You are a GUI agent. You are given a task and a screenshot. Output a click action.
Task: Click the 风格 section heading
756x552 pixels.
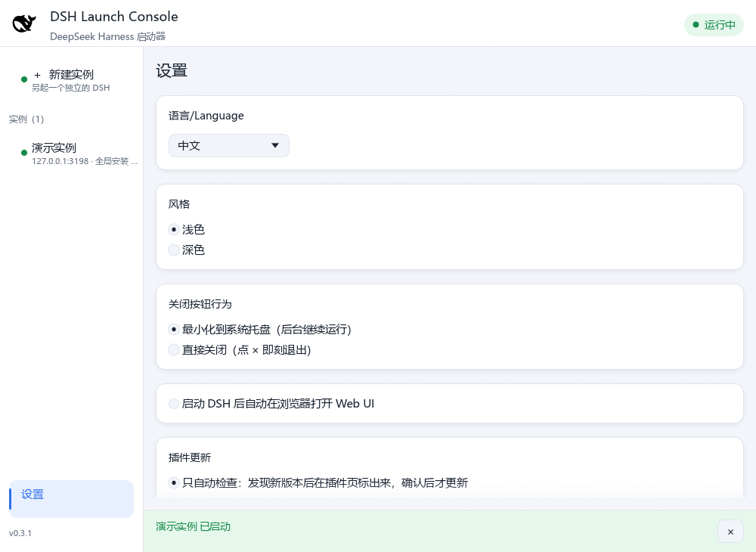[x=179, y=204]
